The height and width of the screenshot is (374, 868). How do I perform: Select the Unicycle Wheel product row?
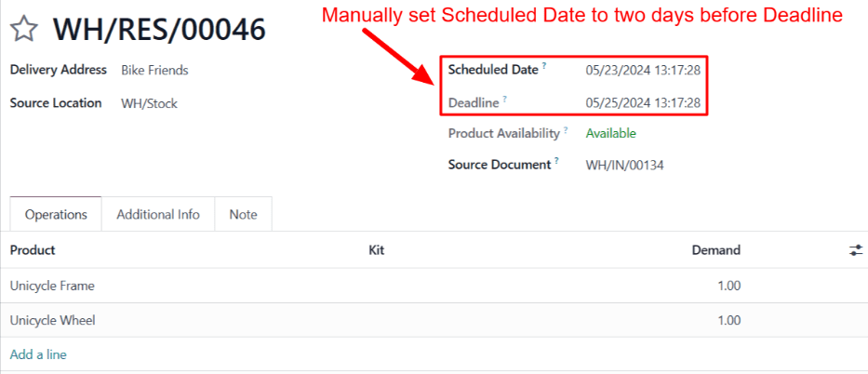53,320
